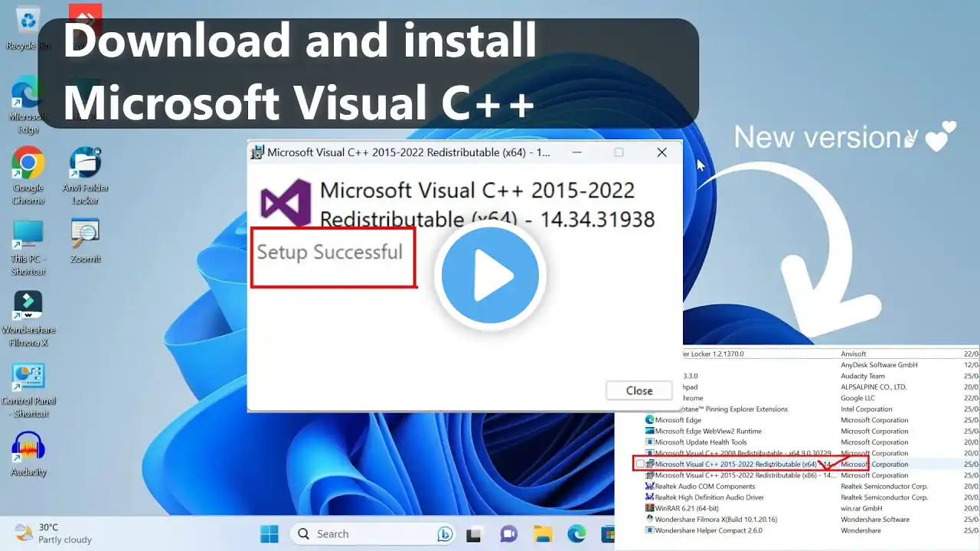980x551 pixels.
Task: Click the Edge icon in the Microsoft Edge program row
Action: 650,419
